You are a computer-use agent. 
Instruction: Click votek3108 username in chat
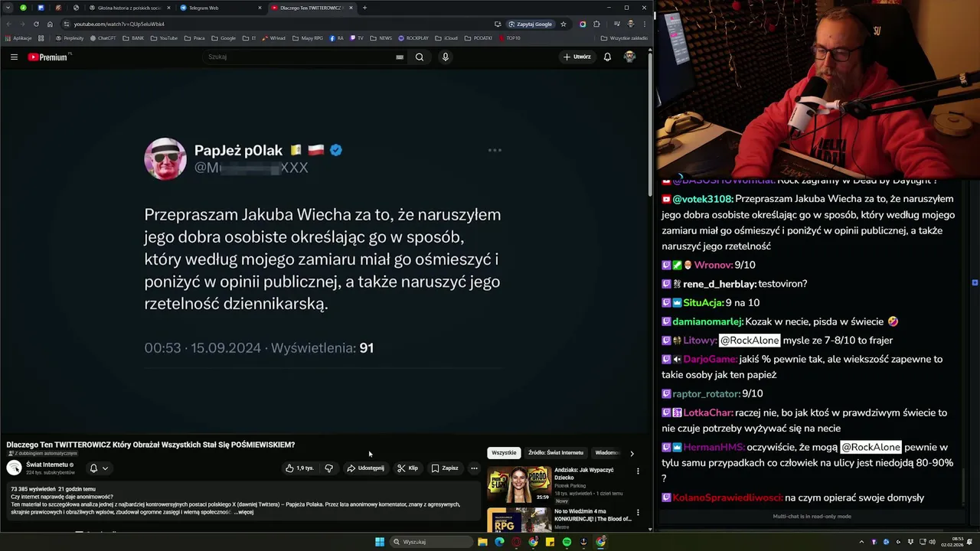702,199
